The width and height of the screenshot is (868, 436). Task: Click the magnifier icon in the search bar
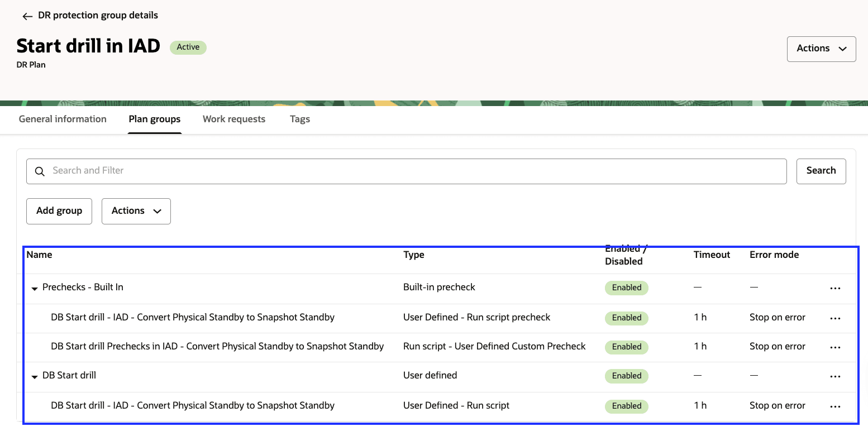click(x=40, y=171)
